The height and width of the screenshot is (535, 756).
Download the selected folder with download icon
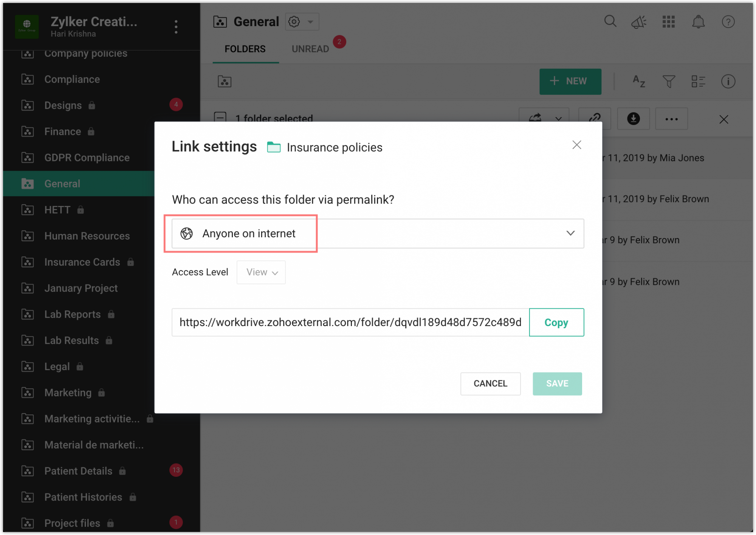pos(634,119)
